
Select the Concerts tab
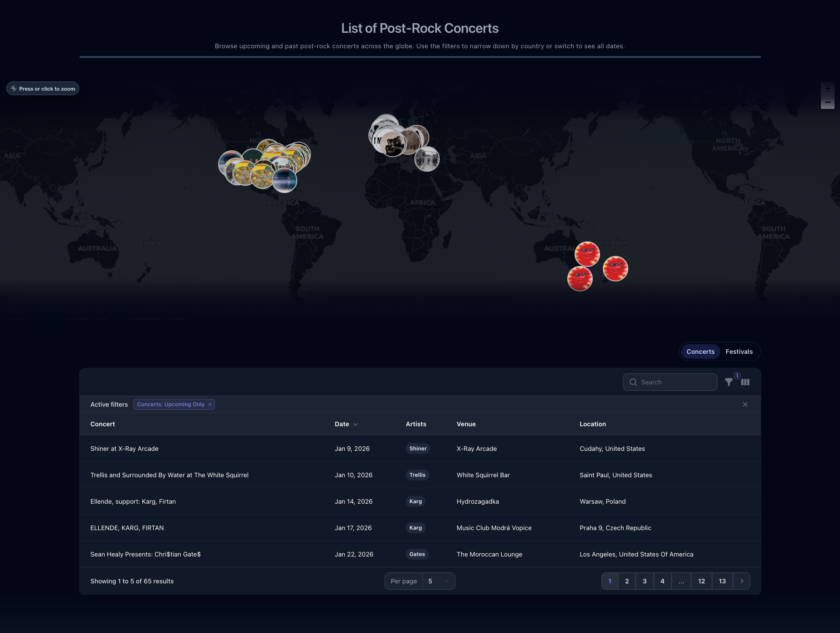click(x=700, y=352)
